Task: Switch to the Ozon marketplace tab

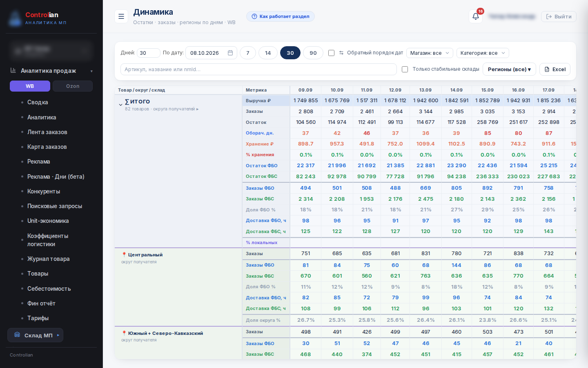Action: 73,86
